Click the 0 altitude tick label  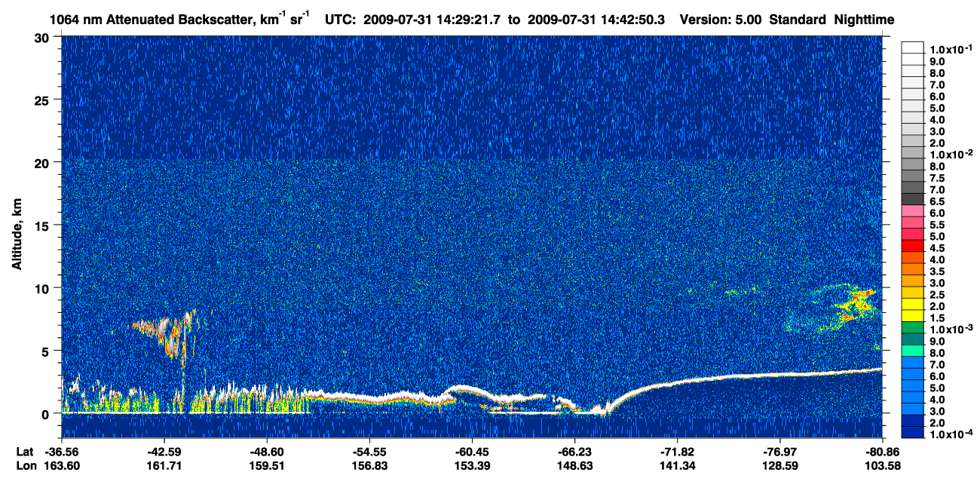coord(46,413)
